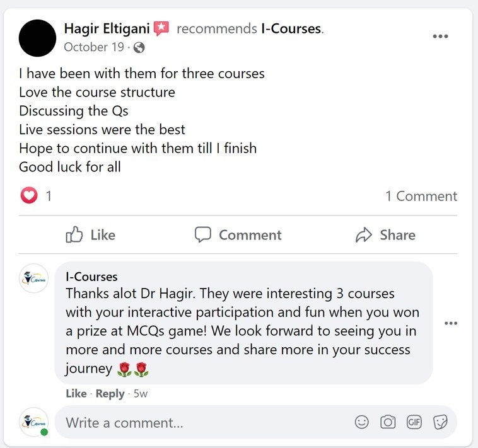Attach a photo using the camera icon

click(388, 422)
